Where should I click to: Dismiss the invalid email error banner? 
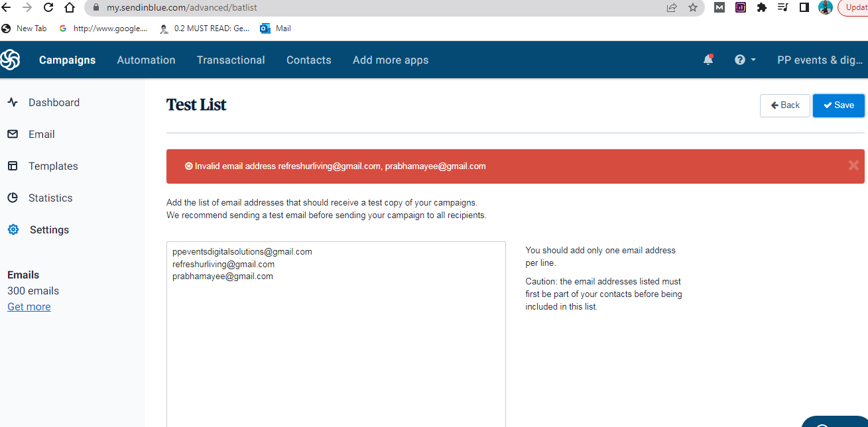(853, 165)
